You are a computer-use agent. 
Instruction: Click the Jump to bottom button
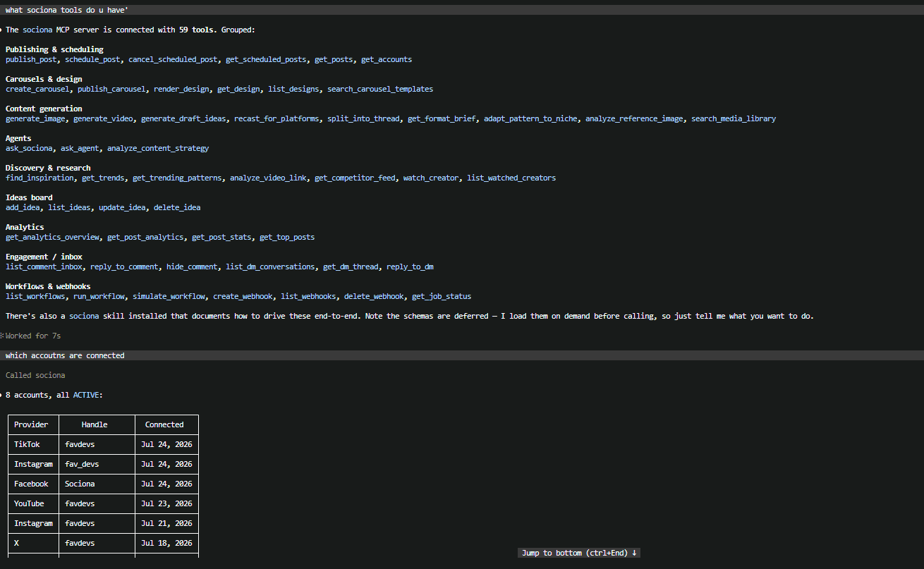[x=579, y=553]
